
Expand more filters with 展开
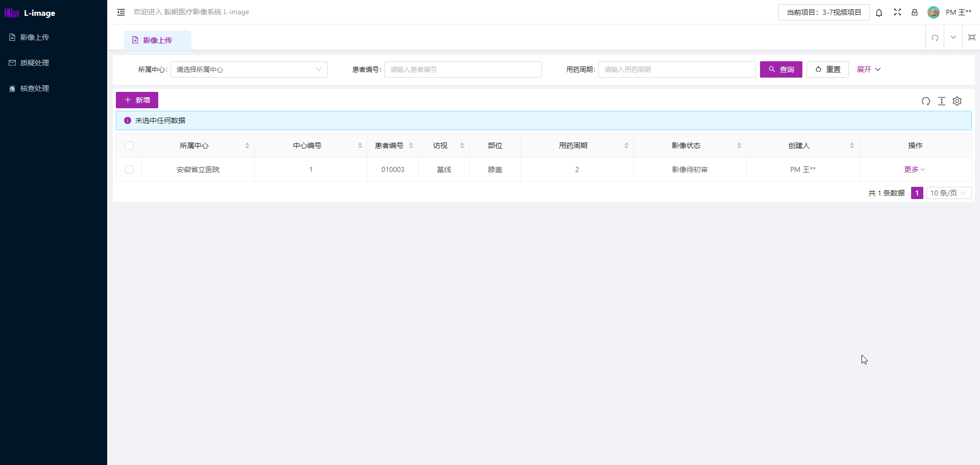[x=868, y=69]
